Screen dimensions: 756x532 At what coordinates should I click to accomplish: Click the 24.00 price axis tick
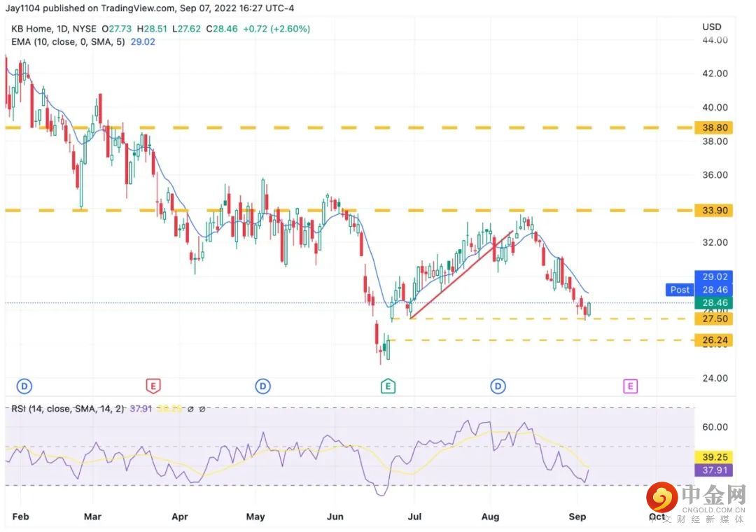coord(715,378)
